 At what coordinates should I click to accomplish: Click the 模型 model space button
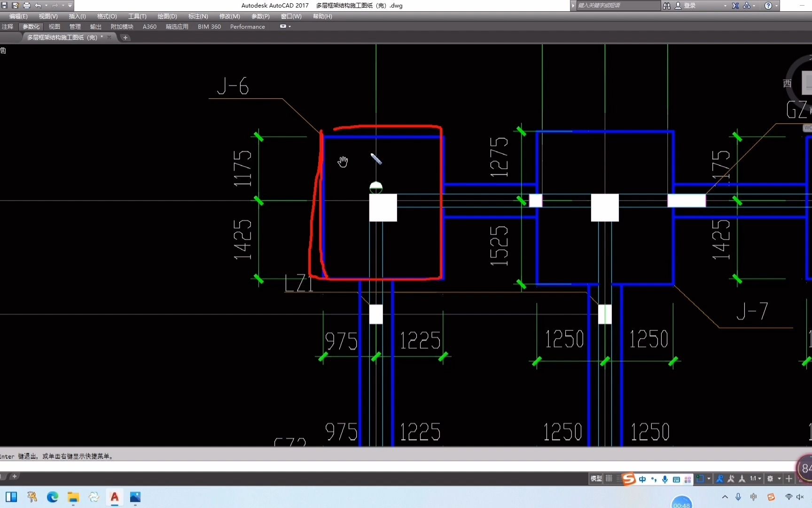(x=596, y=479)
